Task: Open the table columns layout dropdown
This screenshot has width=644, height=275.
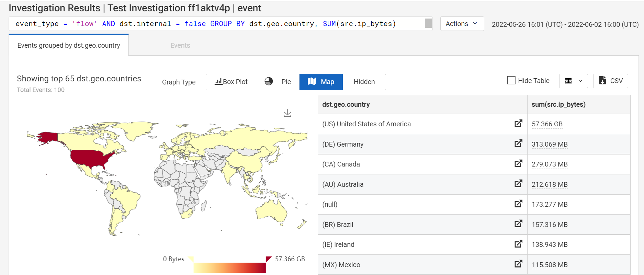Action: pyautogui.click(x=573, y=81)
